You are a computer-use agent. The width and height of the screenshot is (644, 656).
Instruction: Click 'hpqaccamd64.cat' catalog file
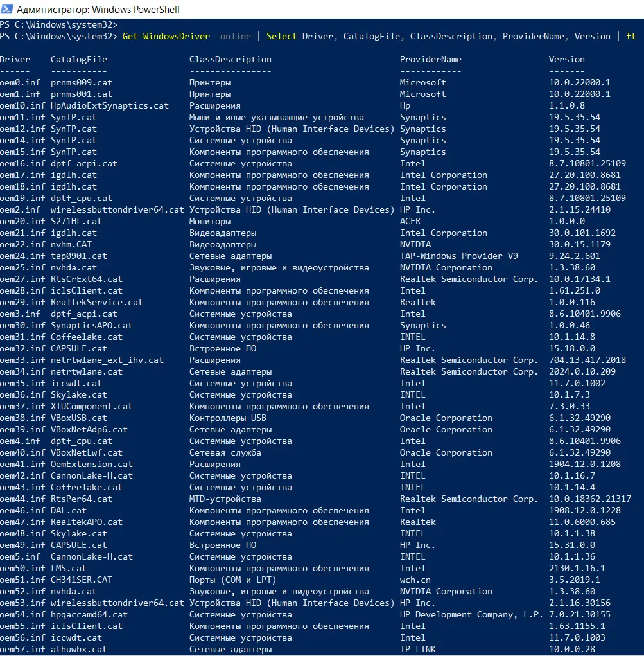89,615
